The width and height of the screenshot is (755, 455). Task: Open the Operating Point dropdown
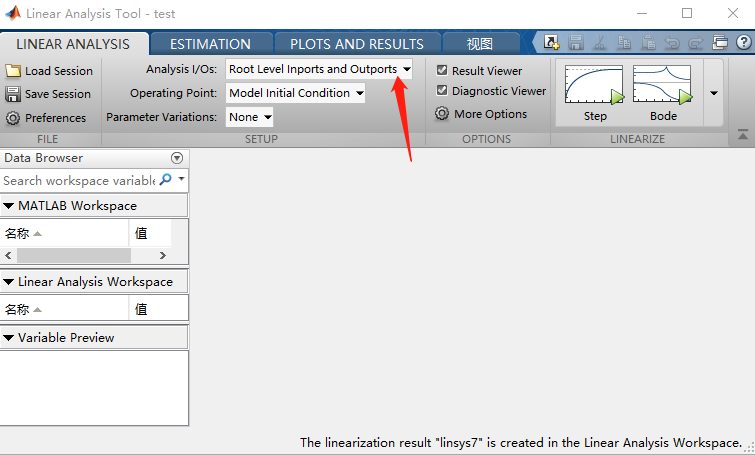[x=295, y=93]
